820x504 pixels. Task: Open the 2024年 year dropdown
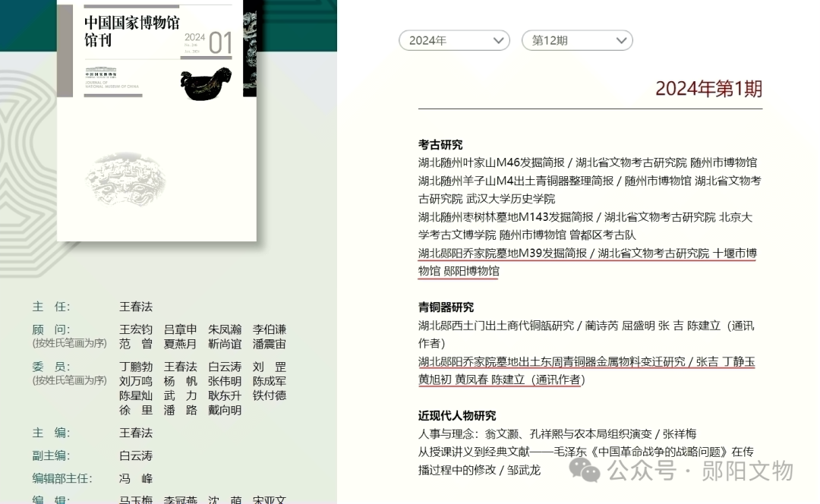[x=453, y=40]
